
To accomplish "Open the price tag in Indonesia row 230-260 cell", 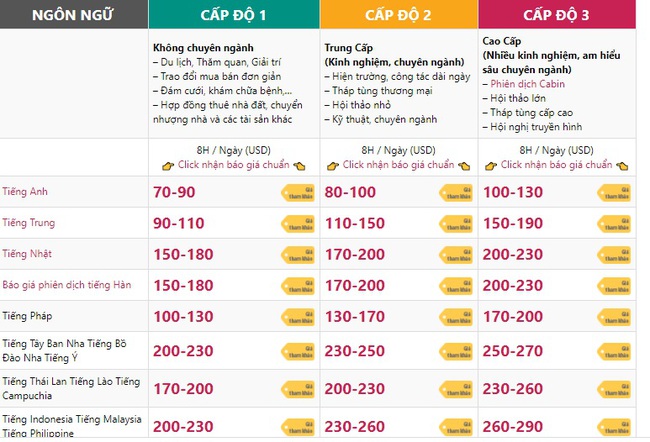I will coord(456,424).
